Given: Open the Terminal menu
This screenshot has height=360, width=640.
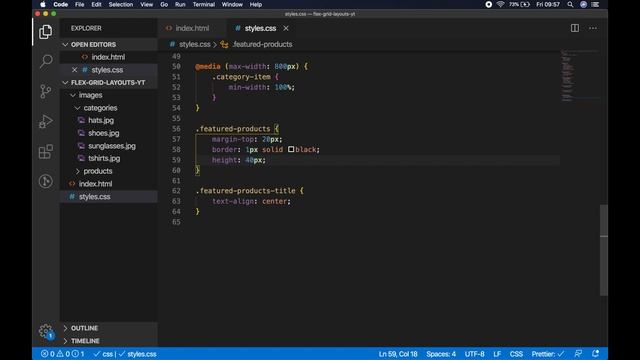Looking at the screenshot, I should click(x=204, y=4).
